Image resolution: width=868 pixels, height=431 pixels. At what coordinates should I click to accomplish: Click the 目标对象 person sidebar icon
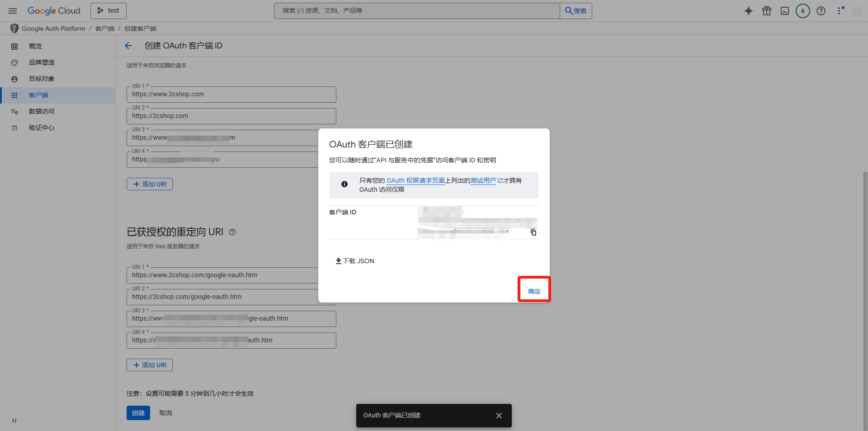tap(14, 79)
